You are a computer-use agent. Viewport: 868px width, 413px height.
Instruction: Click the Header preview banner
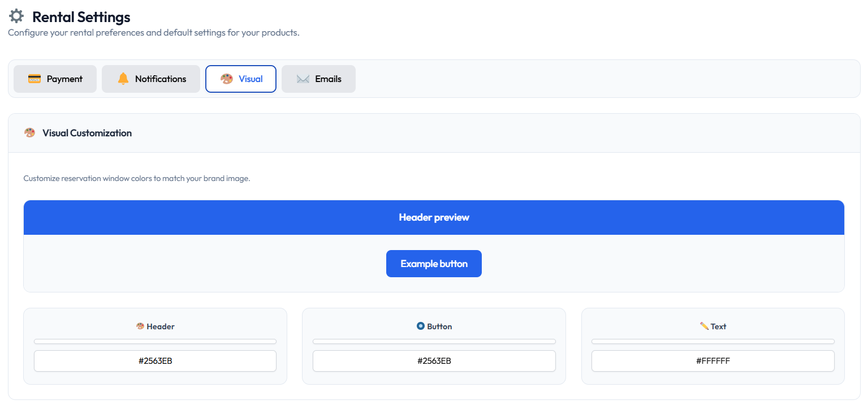pyautogui.click(x=434, y=217)
